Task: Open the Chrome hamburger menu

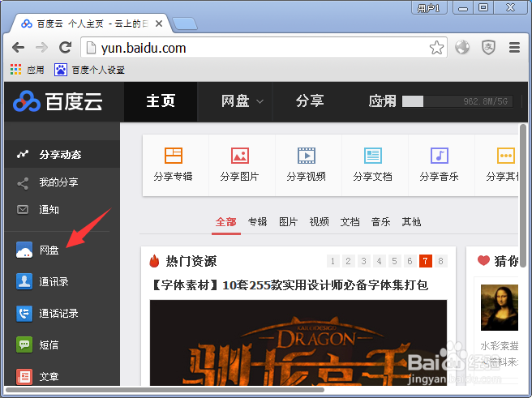Action: (x=514, y=48)
